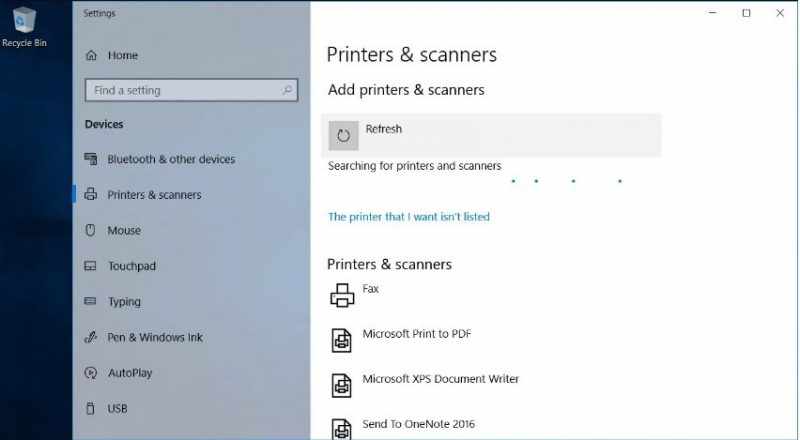Click the Home house icon

coord(91,55)
